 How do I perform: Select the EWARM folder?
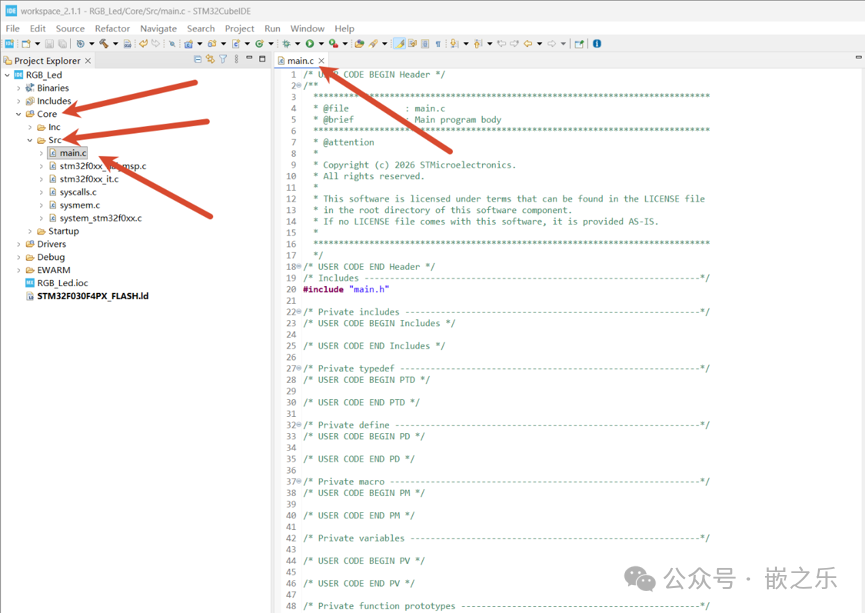[54, 270]
